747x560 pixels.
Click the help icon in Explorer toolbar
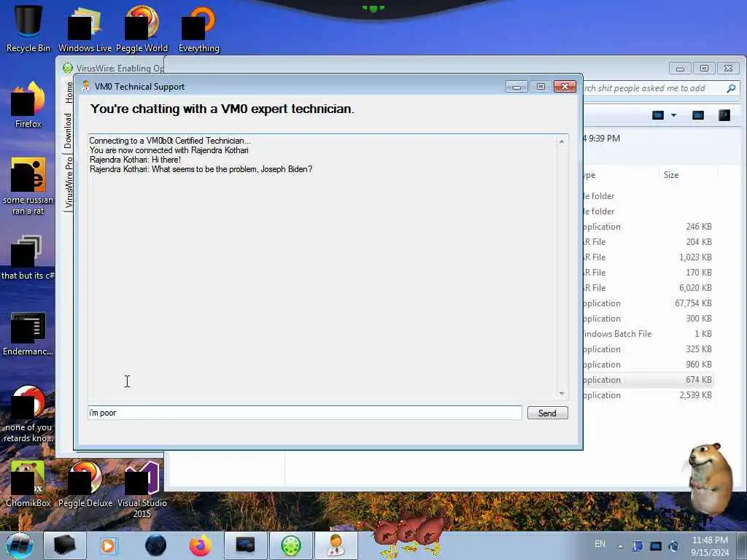point(724,115)
